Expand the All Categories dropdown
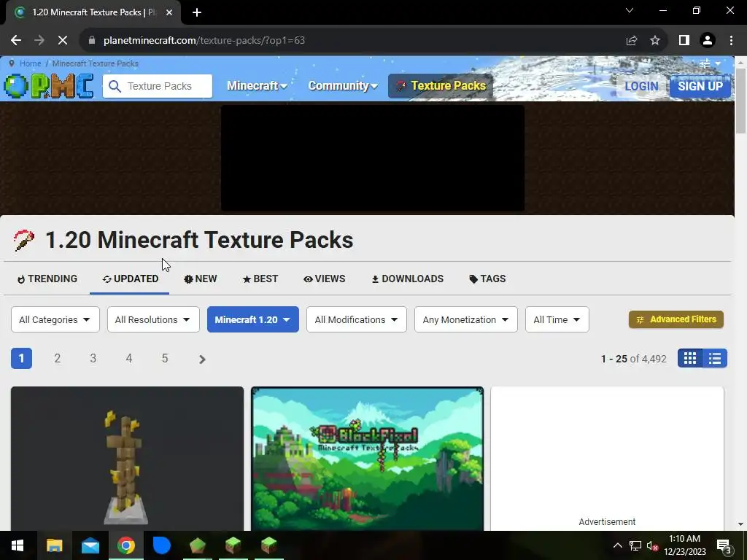The width and height of the screenshot is (747, 560). [x=55, y=319]
